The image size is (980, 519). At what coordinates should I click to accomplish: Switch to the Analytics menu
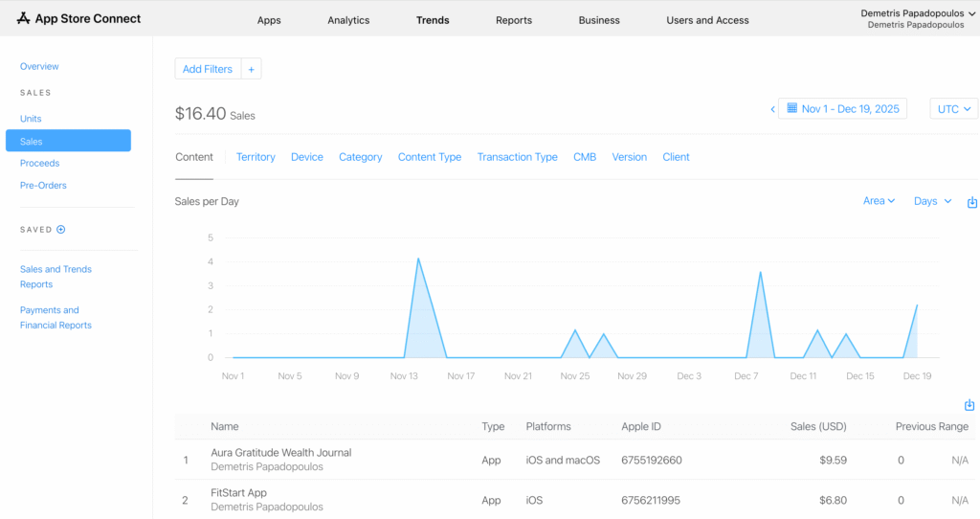tap(348, 20)
